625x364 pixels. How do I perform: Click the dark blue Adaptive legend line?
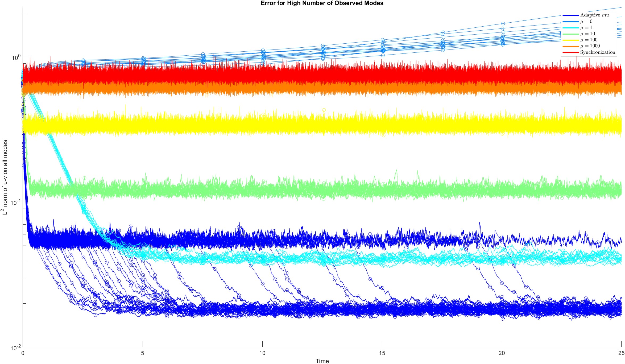coord(571,15)
